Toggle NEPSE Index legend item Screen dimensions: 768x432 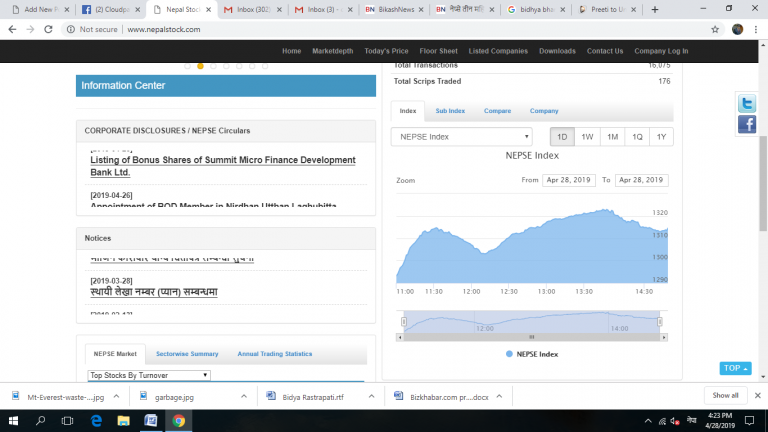click(532, 354)
